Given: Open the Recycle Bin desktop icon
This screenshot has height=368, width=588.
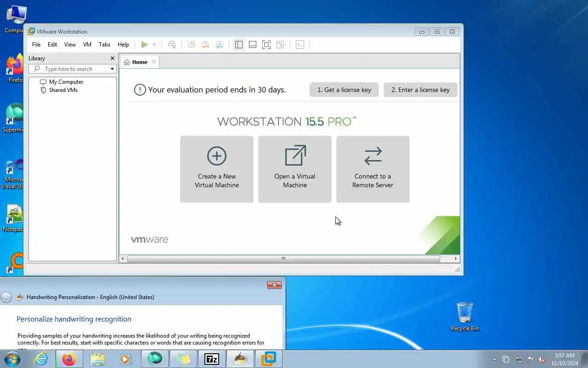Looking at the screenshot, I should [x=465, y=316].
